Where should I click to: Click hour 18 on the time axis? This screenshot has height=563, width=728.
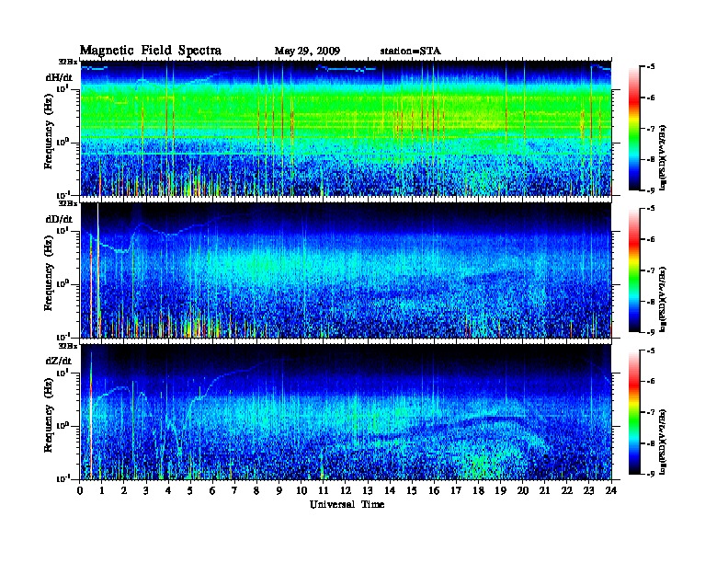[x=479, y=490]
